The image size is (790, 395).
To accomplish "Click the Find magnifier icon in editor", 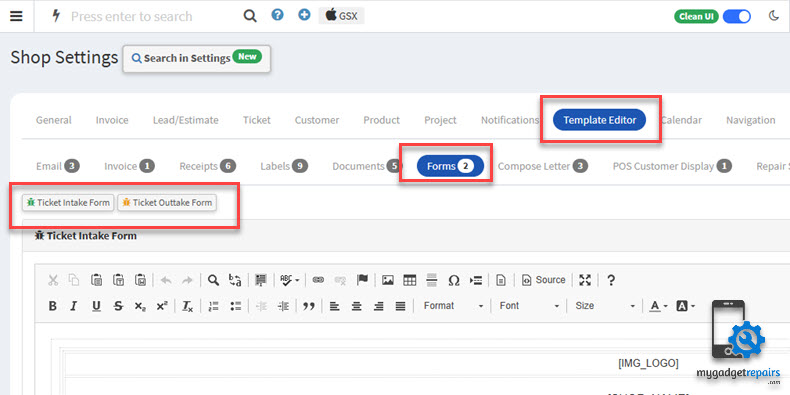I will (213, 280).
